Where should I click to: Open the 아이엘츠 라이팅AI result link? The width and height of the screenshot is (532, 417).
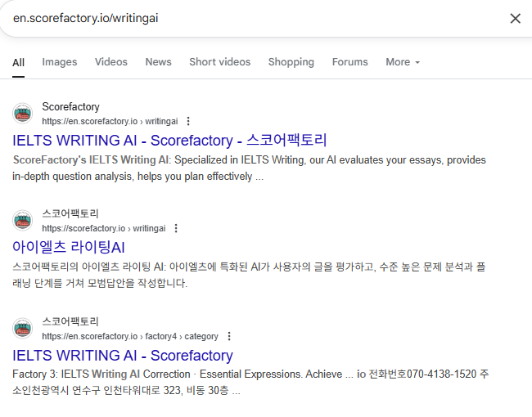pos(69,247)
